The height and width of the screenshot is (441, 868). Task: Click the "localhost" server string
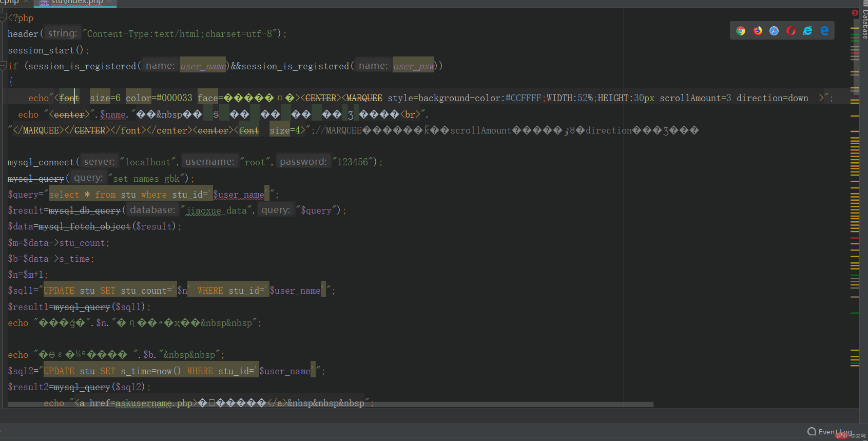coord(149,162)
